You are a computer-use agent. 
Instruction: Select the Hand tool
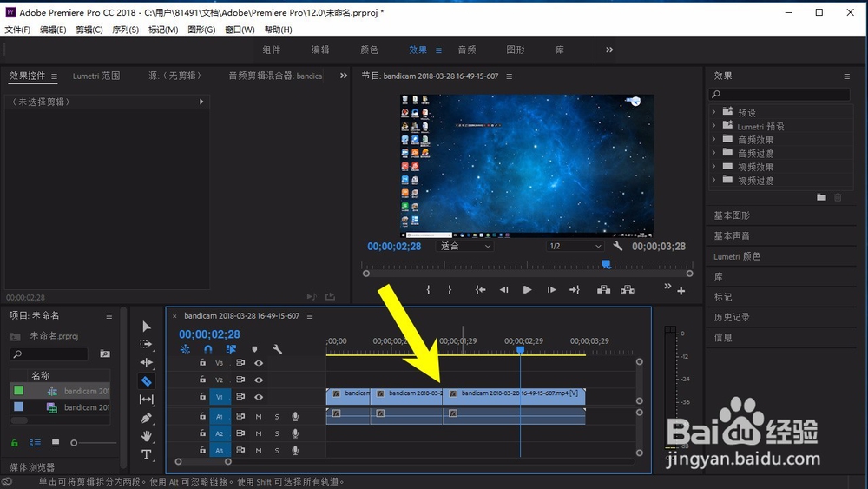coord(146,436)
